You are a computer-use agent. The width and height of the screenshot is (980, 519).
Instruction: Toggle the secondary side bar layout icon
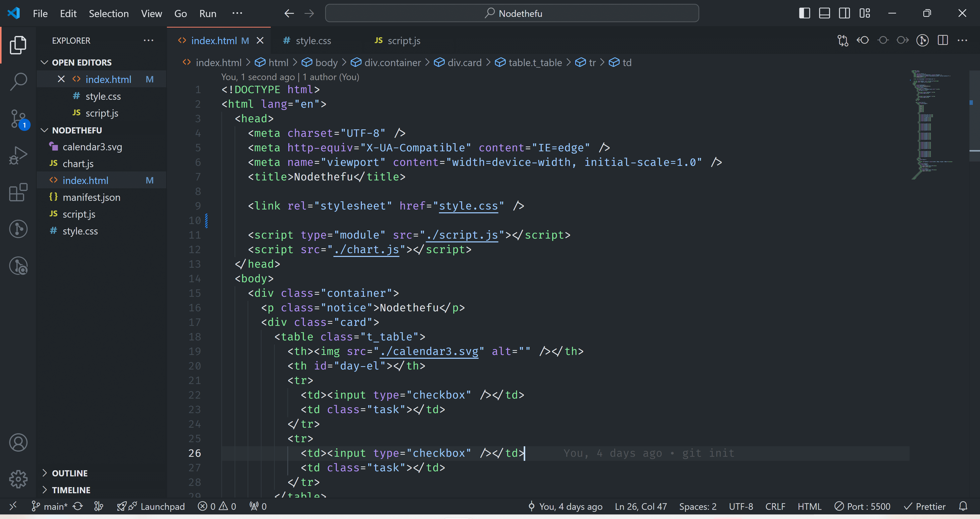(x=844, y=13)
